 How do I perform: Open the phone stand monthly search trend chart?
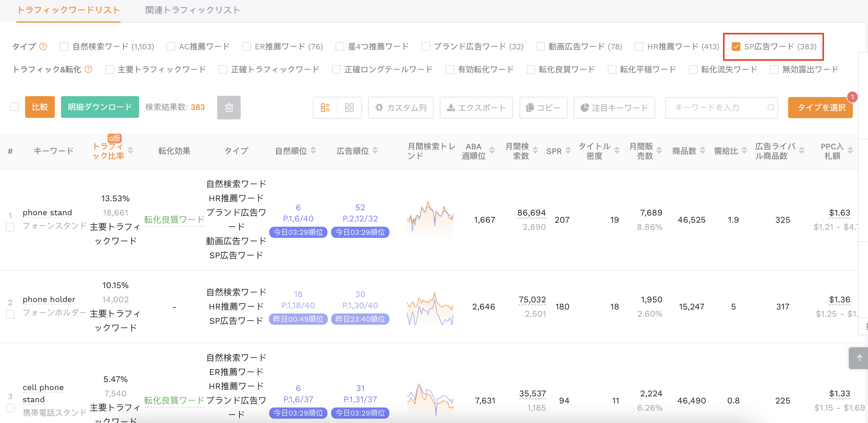point(430,219)
